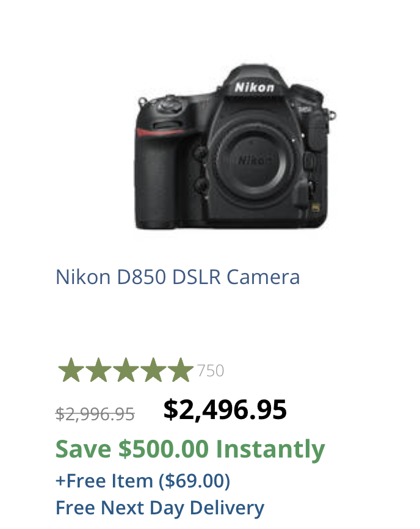The image size is (420, 529).
Task: Click the crossed-out $2,996.95 original price
Action: tap(95, 414)
